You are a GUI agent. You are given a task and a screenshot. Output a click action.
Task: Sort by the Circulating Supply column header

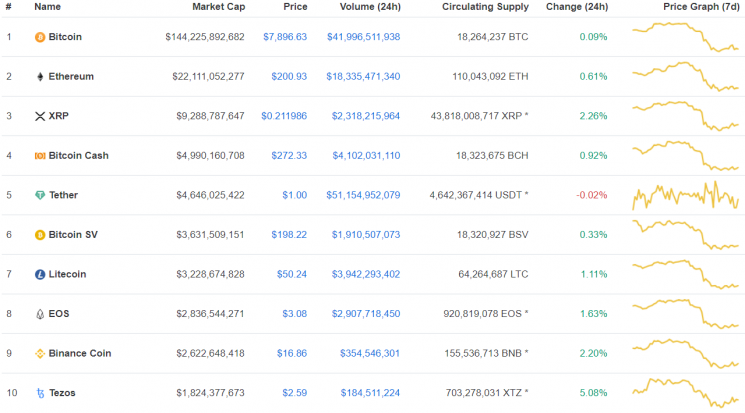485,7
